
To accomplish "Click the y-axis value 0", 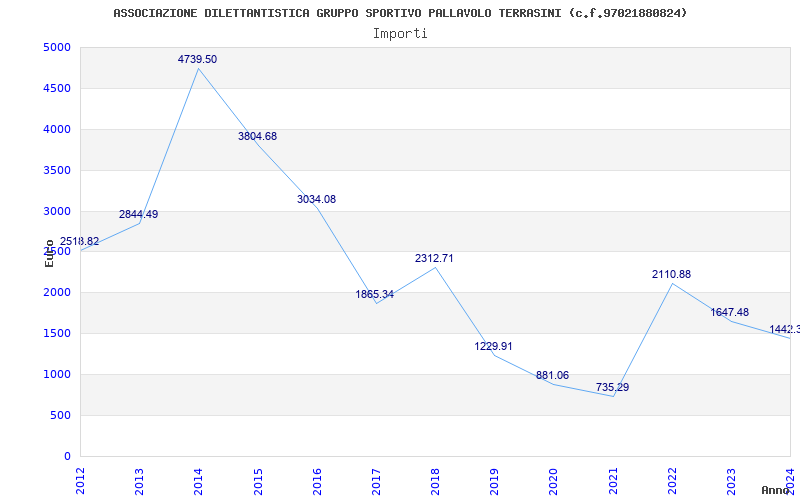I will [x=68, y=457].
